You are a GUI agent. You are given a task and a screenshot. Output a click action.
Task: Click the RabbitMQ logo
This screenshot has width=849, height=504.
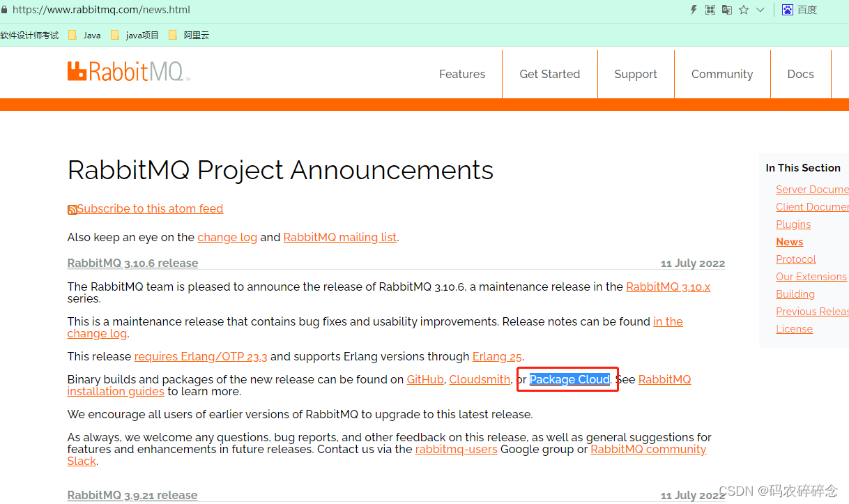128,71
